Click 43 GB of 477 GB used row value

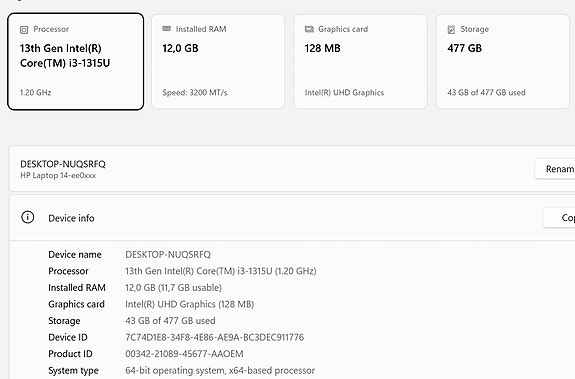pos(170,321)
